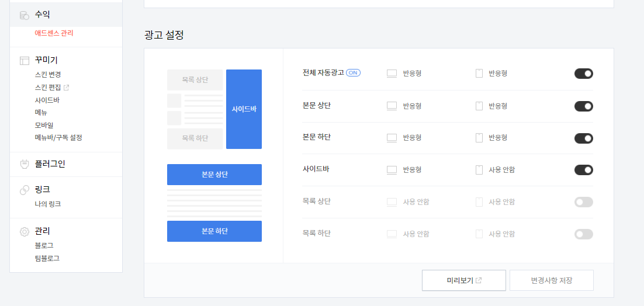Click the ON badge beside 전체 자동광고
Image resolution: width=644 pixels, height=306 pixels.
pyautogui.click(x=353, y=72)
